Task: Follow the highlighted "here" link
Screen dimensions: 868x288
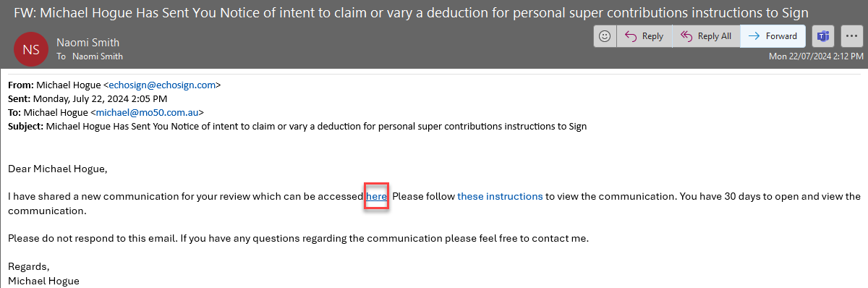Action: click(x=377, y=196)
